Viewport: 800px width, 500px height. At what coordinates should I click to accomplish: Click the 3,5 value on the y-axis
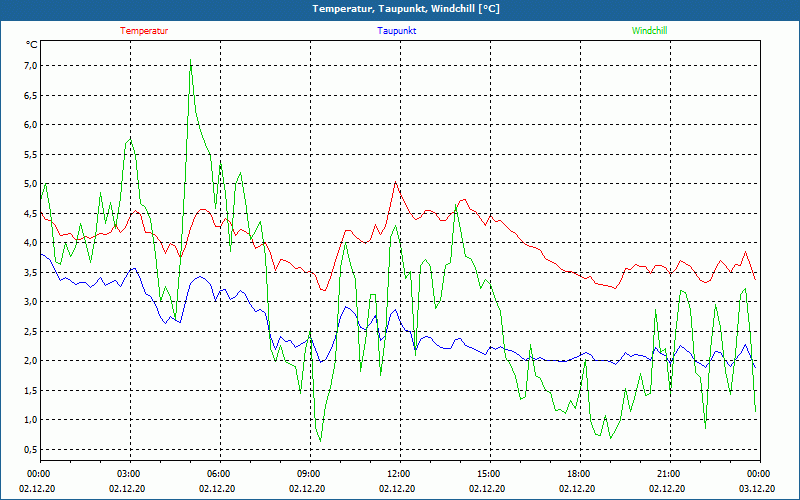coord(30,272)
